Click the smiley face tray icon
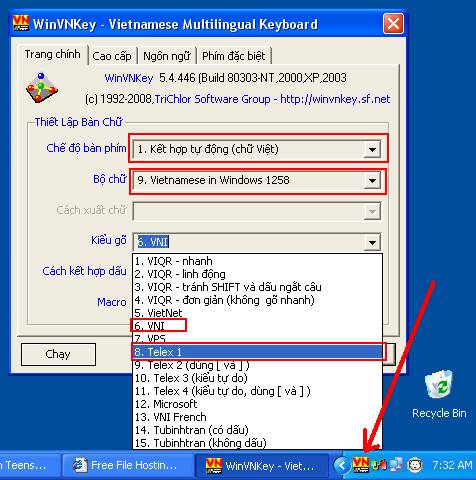The height and width of the screenshot is (480, 476). (x=415, y=465)
